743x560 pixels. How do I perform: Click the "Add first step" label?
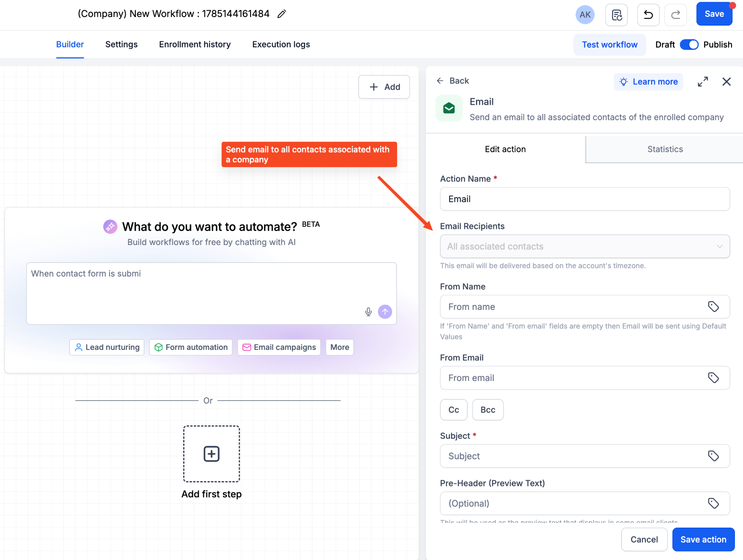pos(212,494)
